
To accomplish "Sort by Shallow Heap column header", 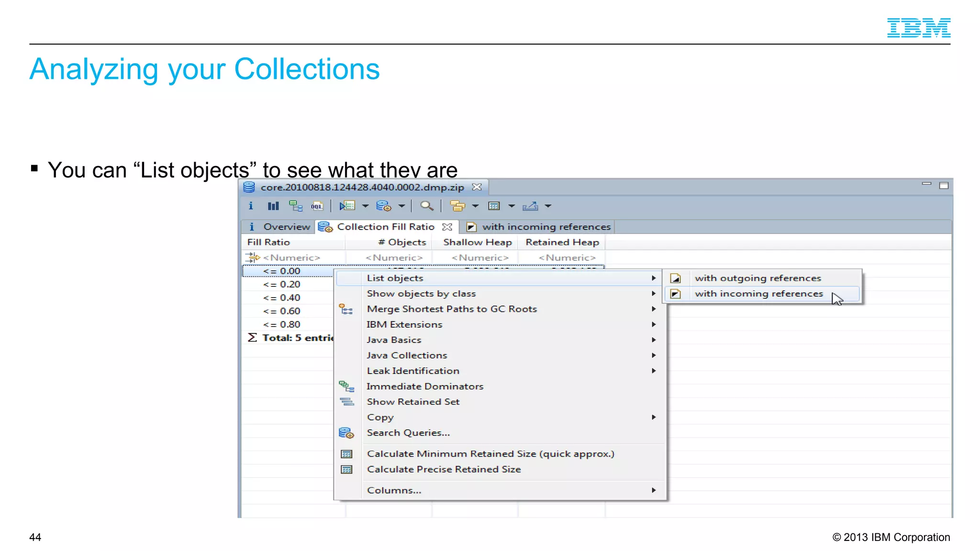I will click(x=475, y=242).
